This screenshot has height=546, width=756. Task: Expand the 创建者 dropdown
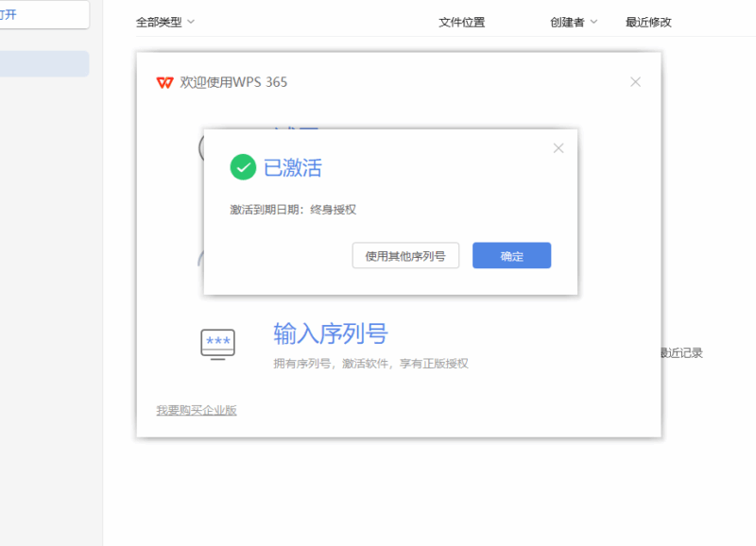coord(570,22)
